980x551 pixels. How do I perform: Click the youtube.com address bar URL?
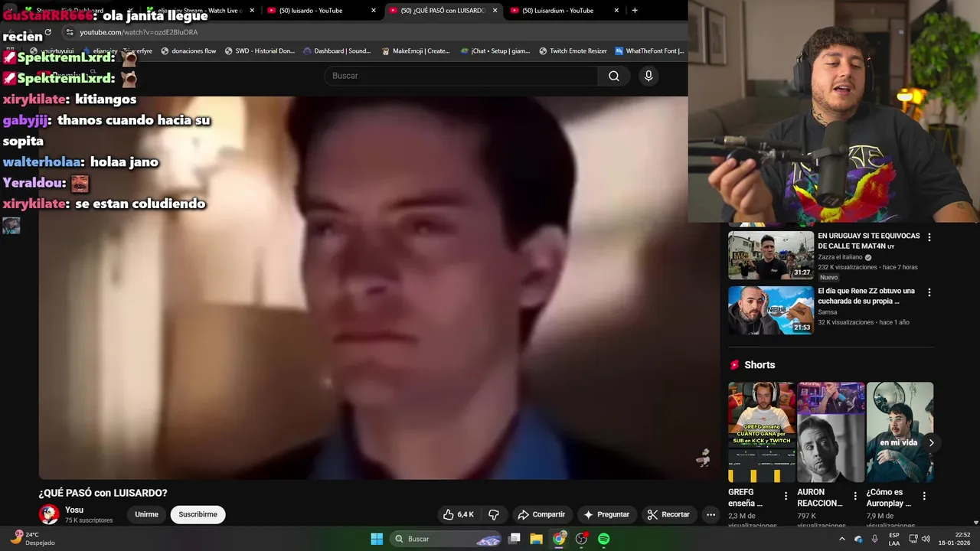click(139, 32)
